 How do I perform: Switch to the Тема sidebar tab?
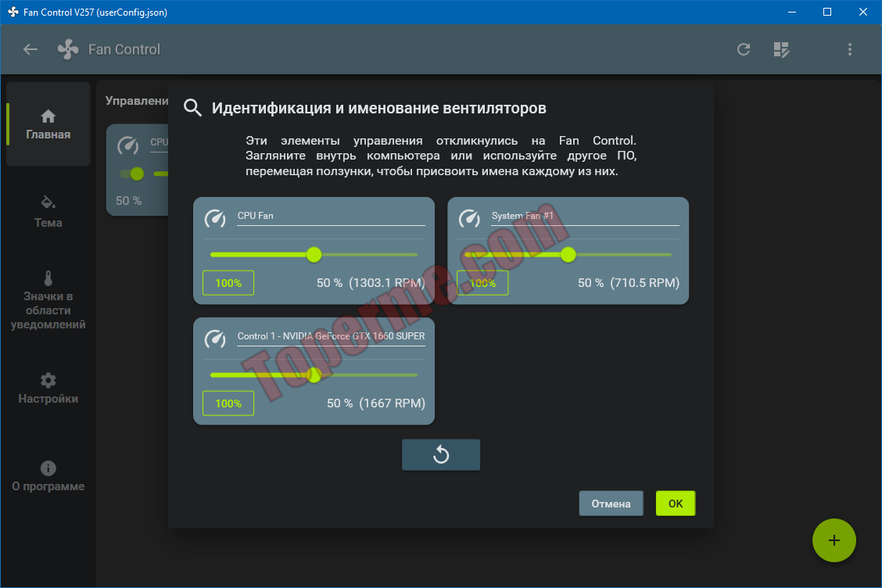(48, 212)
